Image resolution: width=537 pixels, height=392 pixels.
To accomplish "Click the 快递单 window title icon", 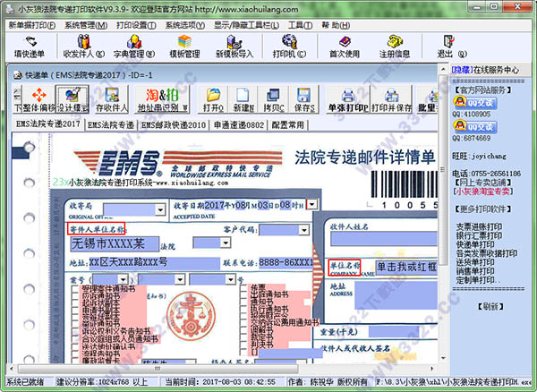I will (18, 75).
